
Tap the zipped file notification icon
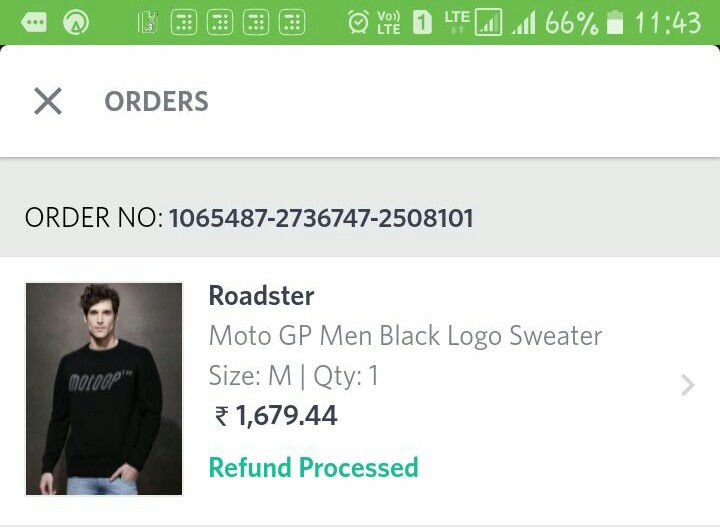coord(148,23)
